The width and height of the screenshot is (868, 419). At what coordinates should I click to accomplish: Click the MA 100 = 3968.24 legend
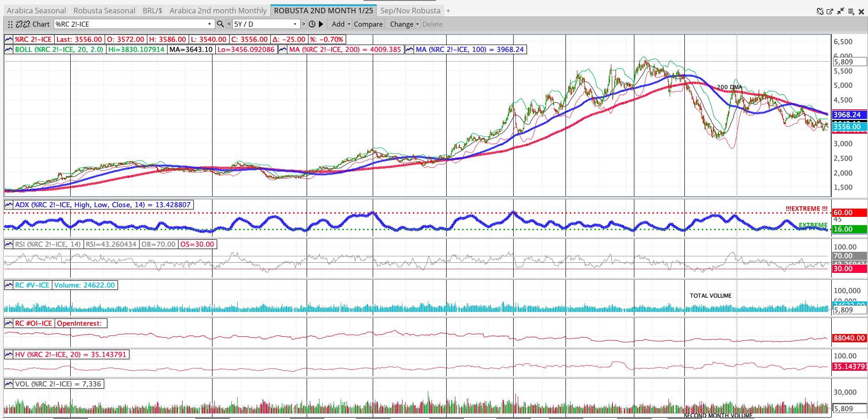(470, 50)
